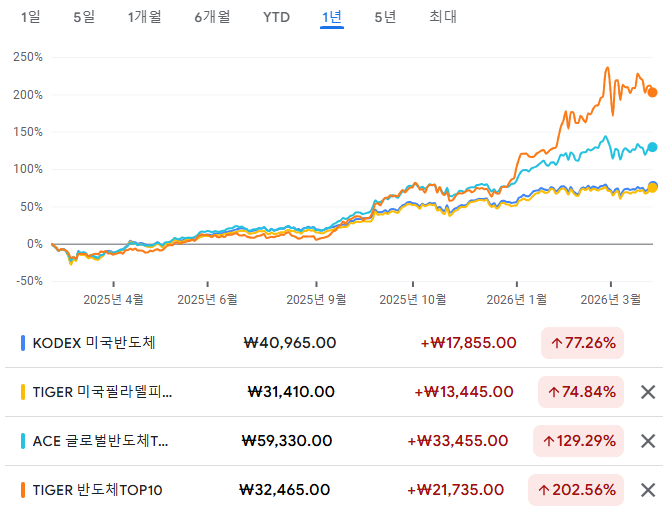The image size is (663, 509).
Task: Click the ₩40,965.00 price value
Action: [x=290, y=343]
